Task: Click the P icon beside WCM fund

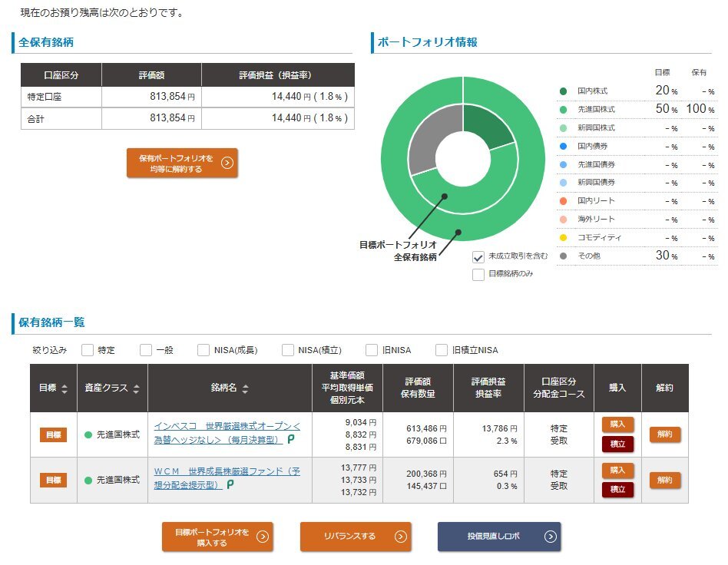Action: (x=230, y=485)
